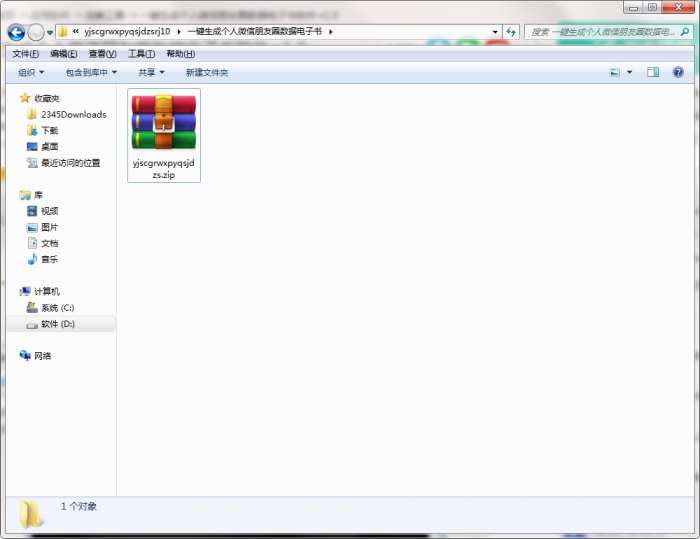Open 最近访问的位置 recent places

[x=71, y=163]
